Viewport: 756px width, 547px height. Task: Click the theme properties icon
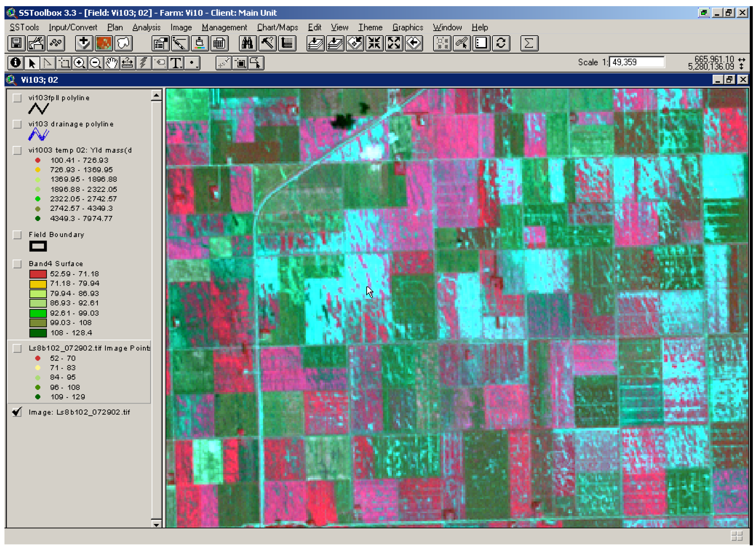(160, 43)
